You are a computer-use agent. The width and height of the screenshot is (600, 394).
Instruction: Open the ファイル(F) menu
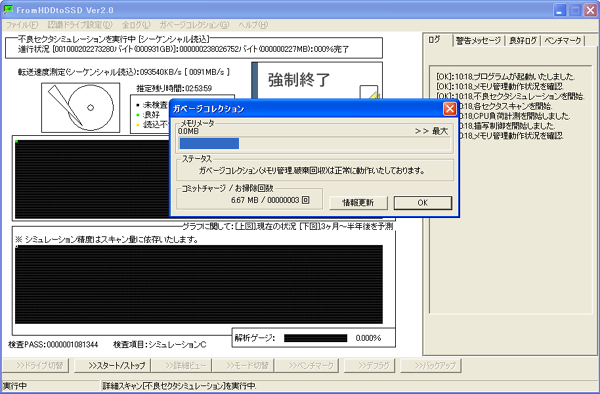tap(22, 25)
